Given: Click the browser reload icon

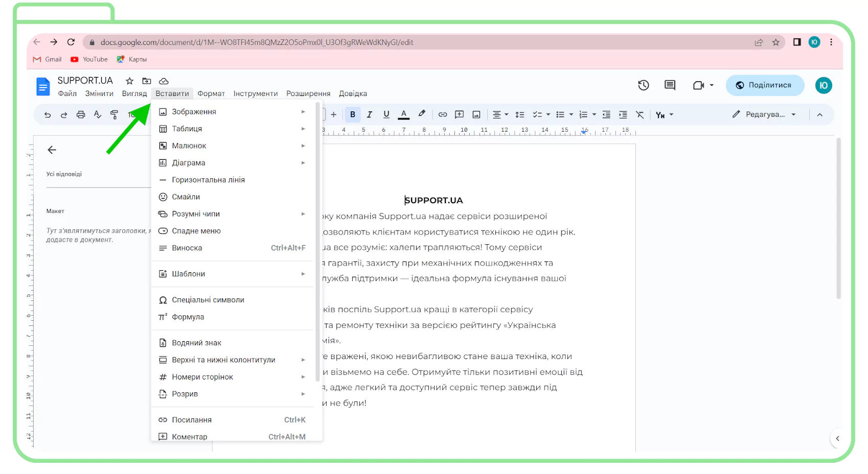Looking at the screenshot, I should (x=71, y=42).
